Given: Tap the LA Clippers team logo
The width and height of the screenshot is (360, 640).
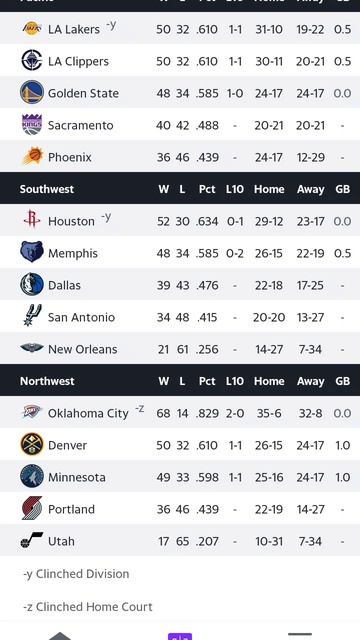Looking at the screenshot, I should [x=32, y=60].
